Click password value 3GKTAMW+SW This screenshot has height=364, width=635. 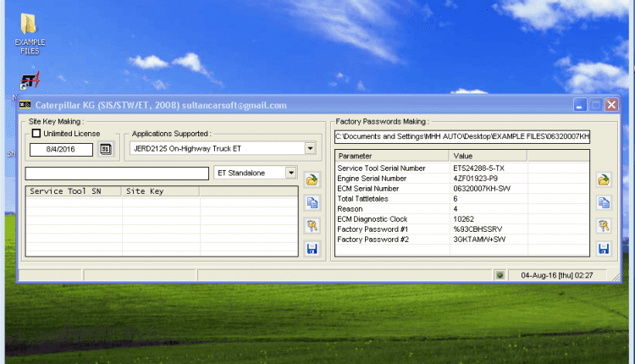[x=479, y=240]
